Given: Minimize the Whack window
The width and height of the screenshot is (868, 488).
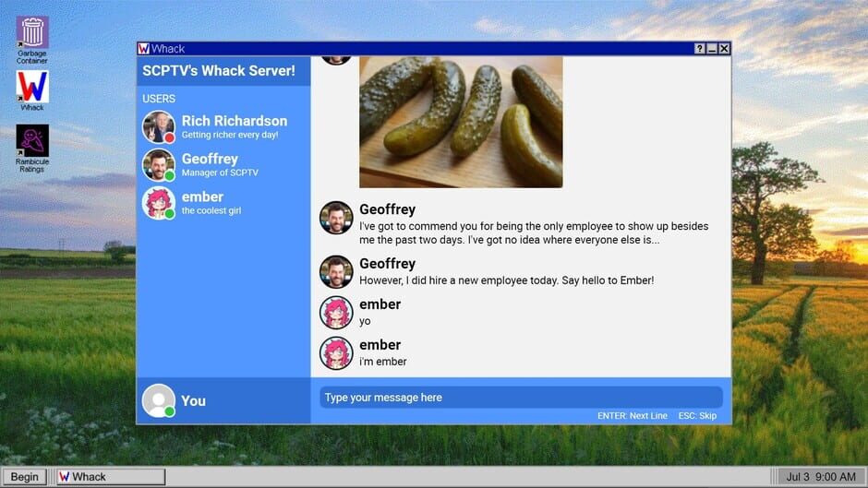Looking at the screenshot, I should tap(712, 49).
